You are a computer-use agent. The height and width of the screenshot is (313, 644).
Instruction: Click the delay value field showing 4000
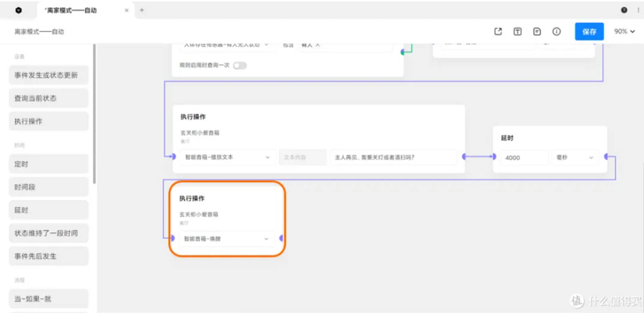point(524,158)
